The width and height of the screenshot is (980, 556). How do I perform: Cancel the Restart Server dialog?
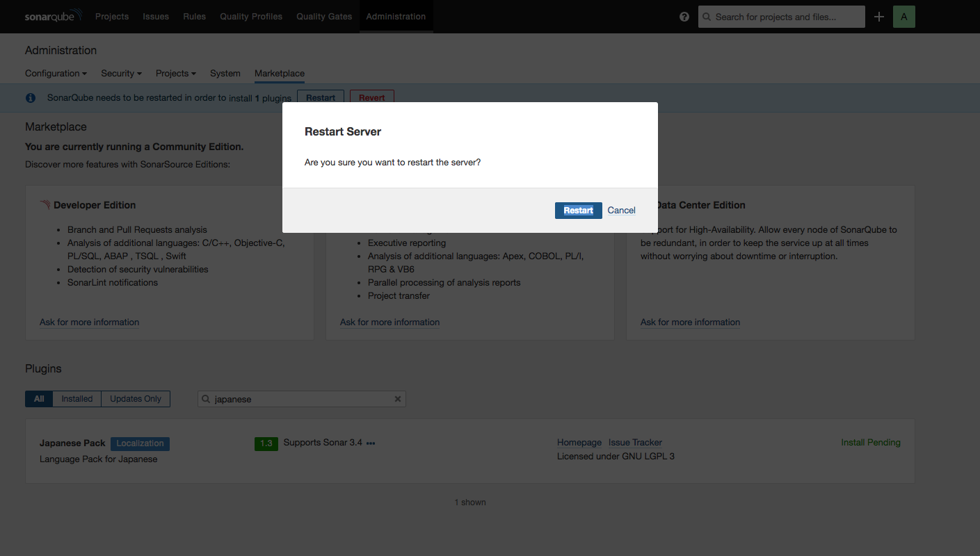point(622,211)
